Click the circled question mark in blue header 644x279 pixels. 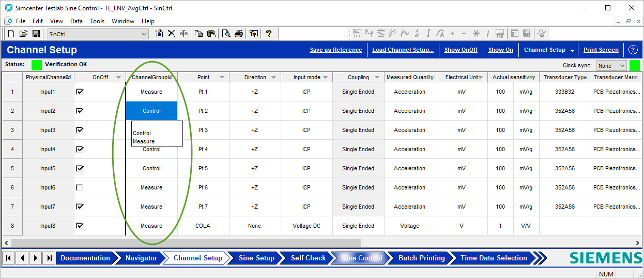(633, 50)
